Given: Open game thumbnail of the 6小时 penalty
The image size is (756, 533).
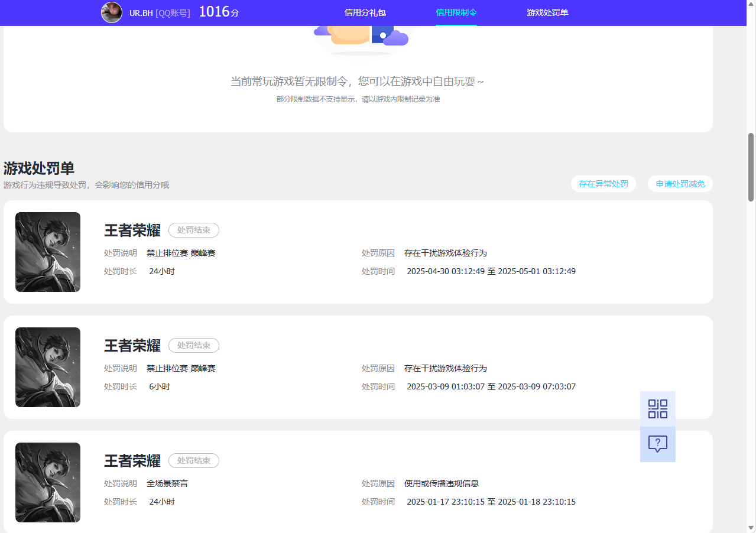Looking at the screenshot, I should click(48, 367).
